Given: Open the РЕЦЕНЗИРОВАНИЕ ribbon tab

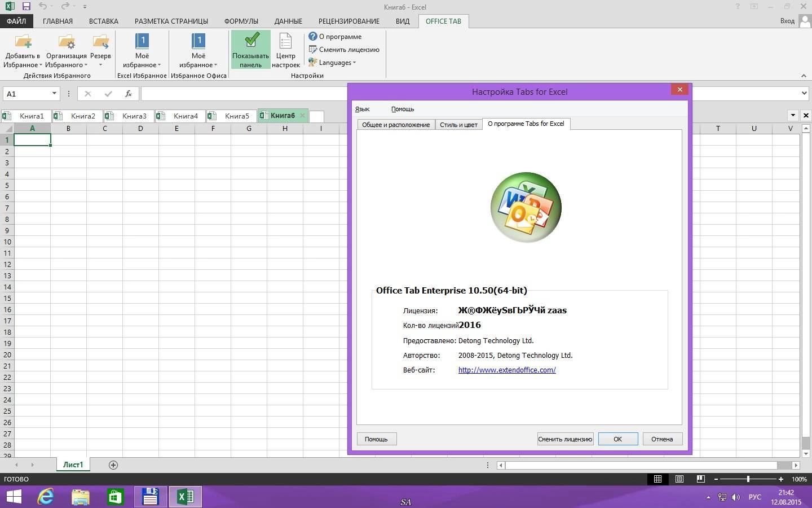Looking at the screenshot, I should 349,21.
